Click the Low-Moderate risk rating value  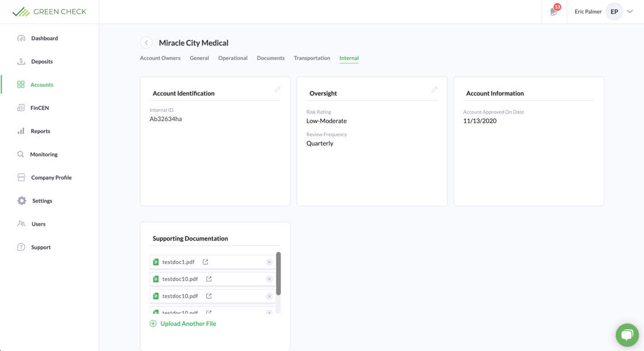tap(327, 121)
